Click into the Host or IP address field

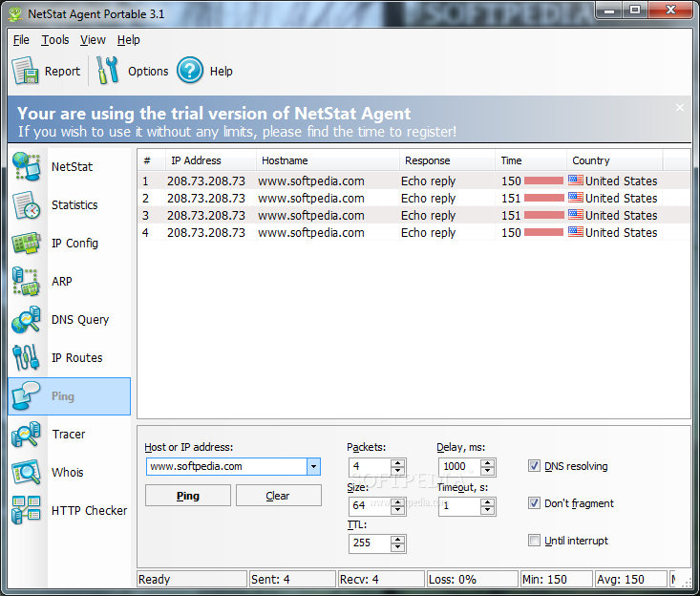[x=226, y=466]
